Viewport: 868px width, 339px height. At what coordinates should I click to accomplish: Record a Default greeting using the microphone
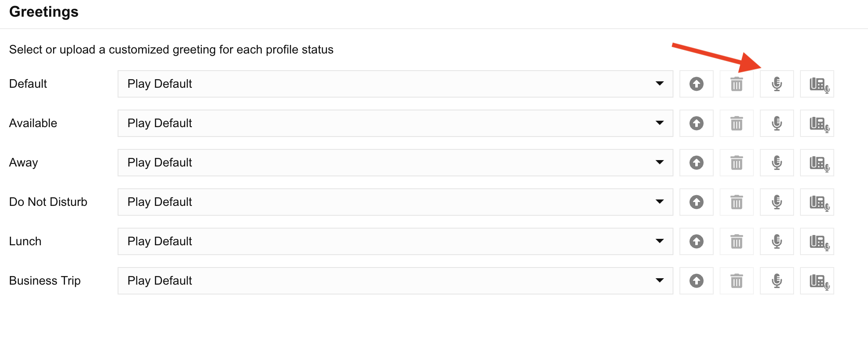777,84
